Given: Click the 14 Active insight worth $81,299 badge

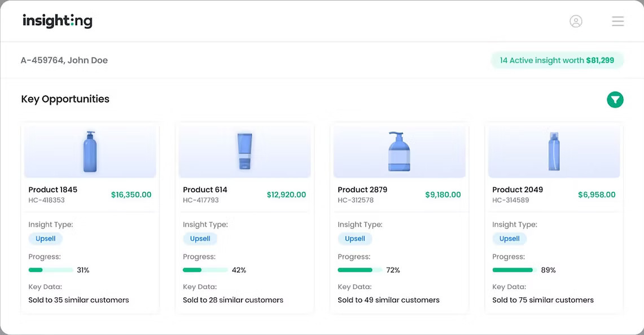Looking at the screenshot, I should pos(557,60).
